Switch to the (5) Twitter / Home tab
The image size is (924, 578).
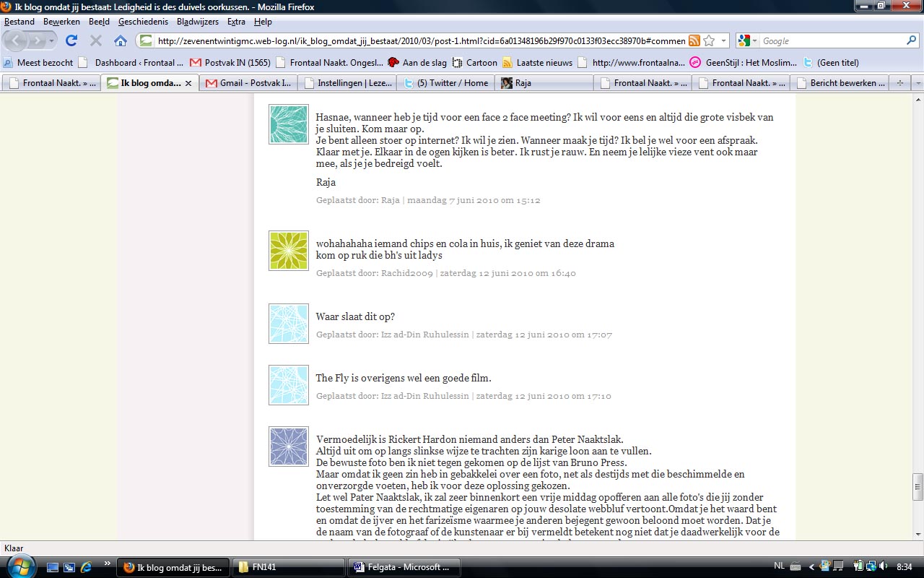point(445,83)
